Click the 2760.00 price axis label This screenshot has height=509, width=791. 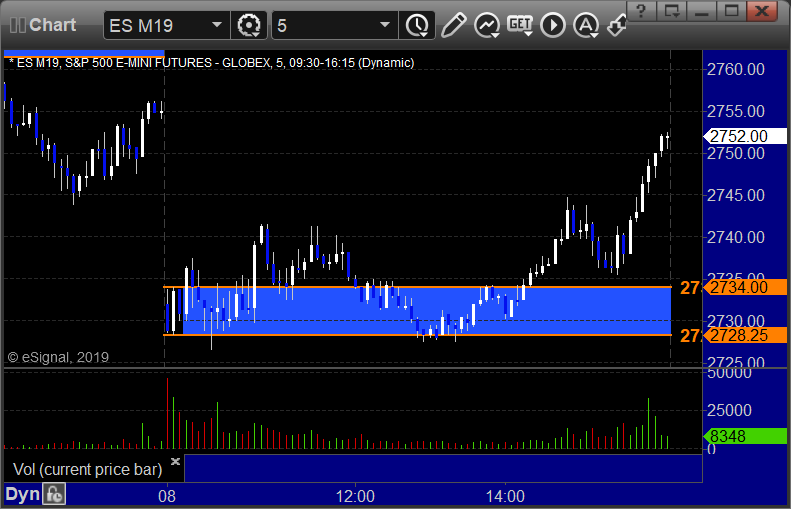point(736,69)
